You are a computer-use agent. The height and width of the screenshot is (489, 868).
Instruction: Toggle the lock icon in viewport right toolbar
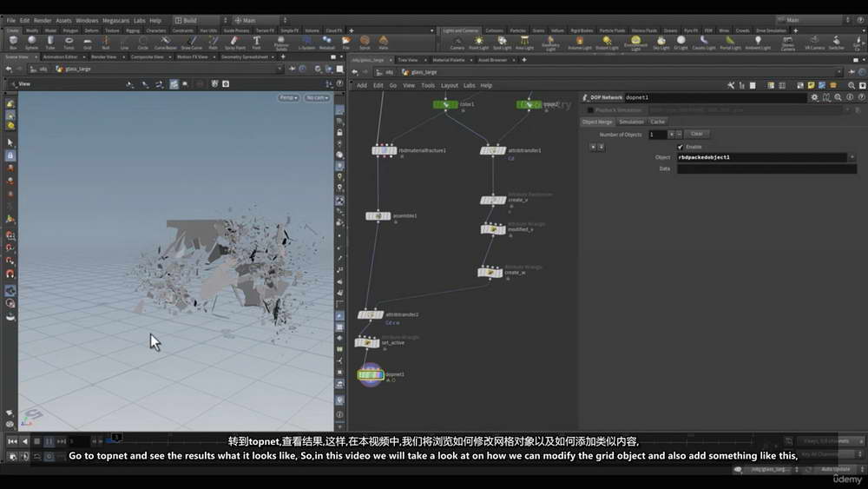(340, 132)
